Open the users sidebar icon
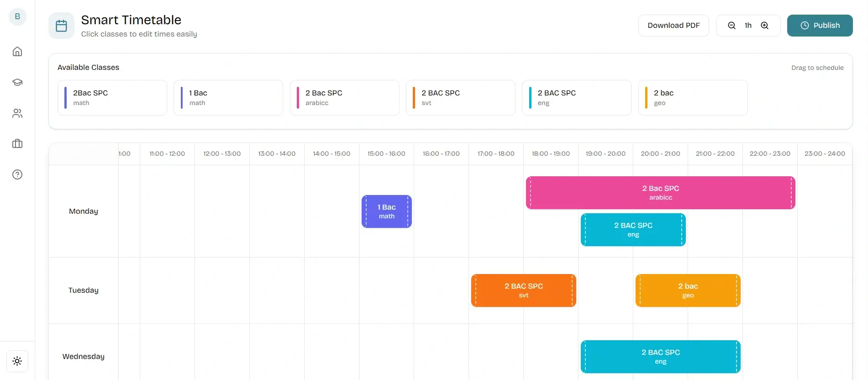Viewport: 868px width, 380px height. 17,113
